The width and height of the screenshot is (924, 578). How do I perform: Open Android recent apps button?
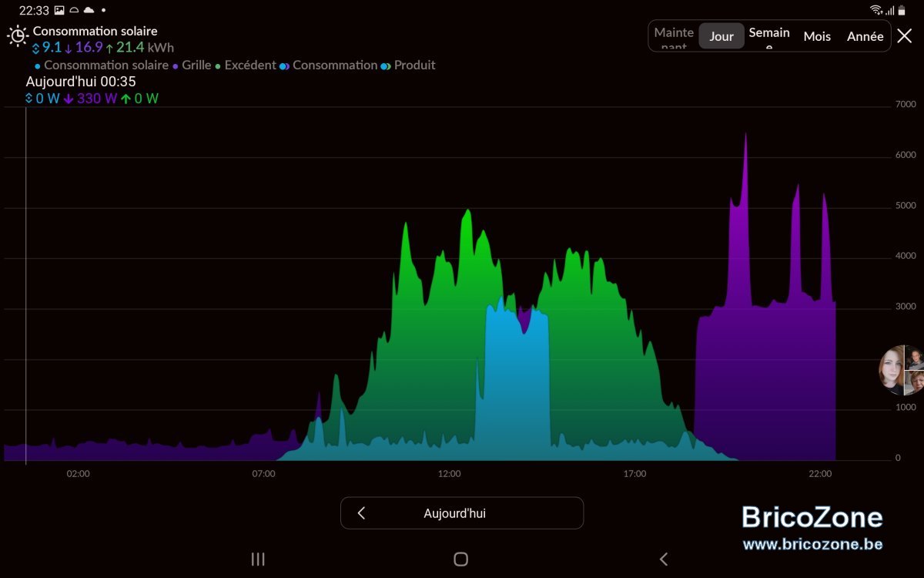pyautogui.click(x=258, y=560)
